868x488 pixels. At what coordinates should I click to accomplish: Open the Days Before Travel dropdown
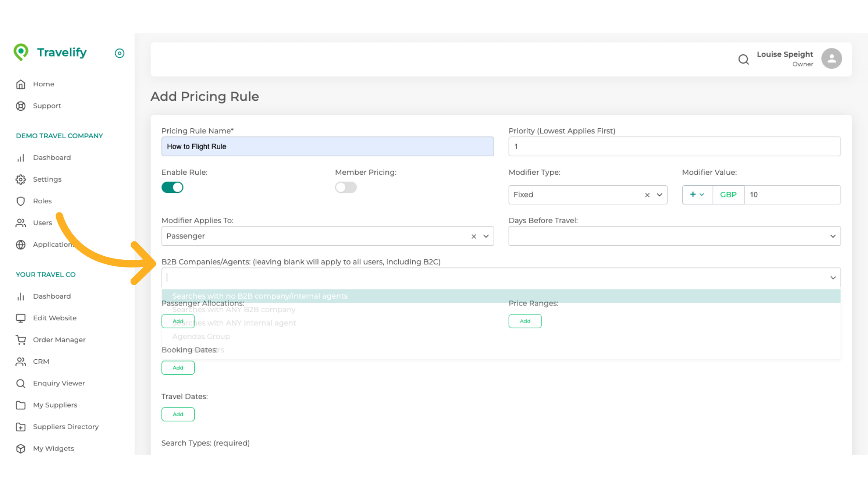[x=674, y=236]
